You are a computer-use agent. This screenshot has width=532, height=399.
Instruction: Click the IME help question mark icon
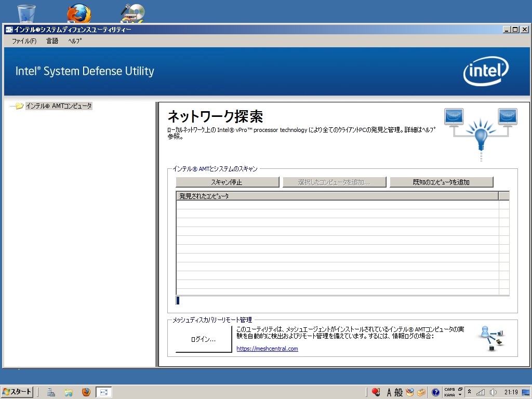pos(435,392)
